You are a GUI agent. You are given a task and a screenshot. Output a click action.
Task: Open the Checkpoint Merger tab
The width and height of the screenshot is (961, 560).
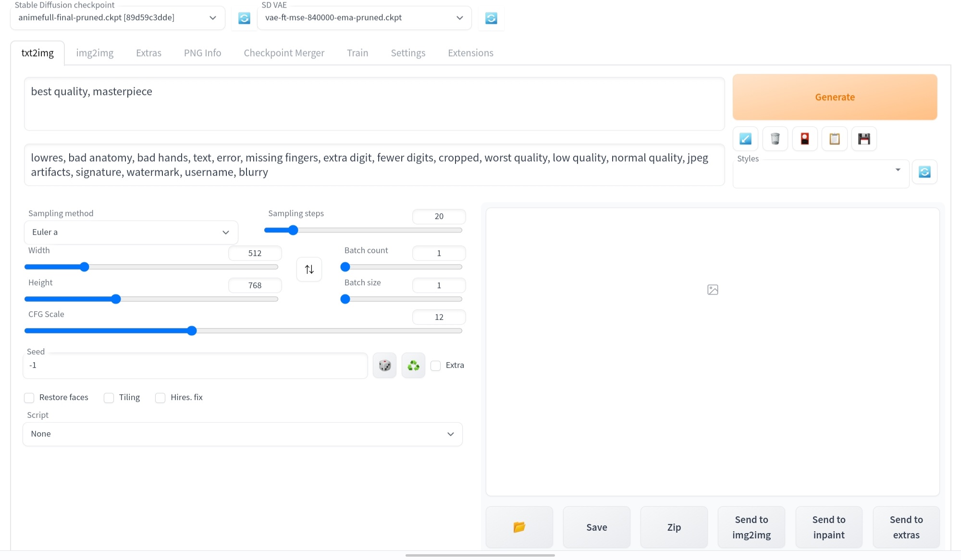click(283, 53)
